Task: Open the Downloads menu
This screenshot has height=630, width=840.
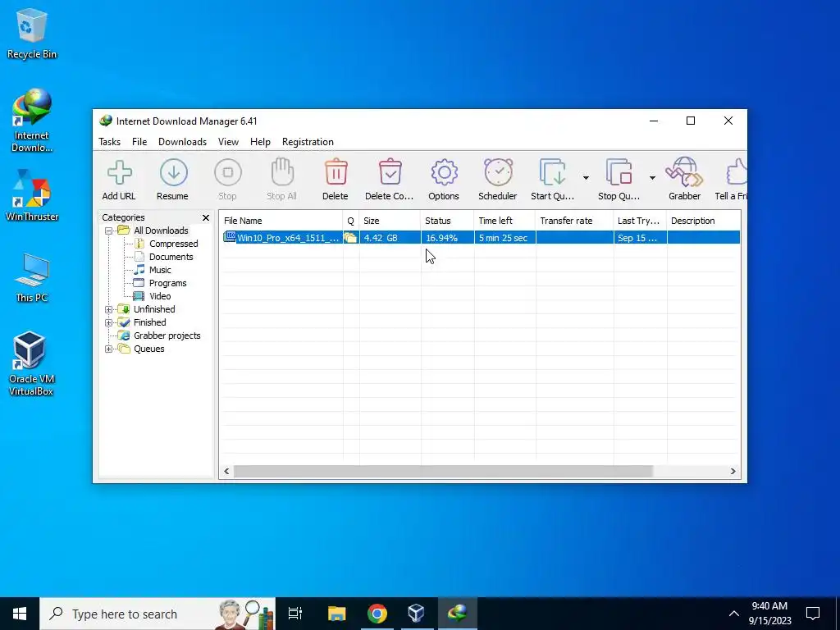Action: coord(182,142)
